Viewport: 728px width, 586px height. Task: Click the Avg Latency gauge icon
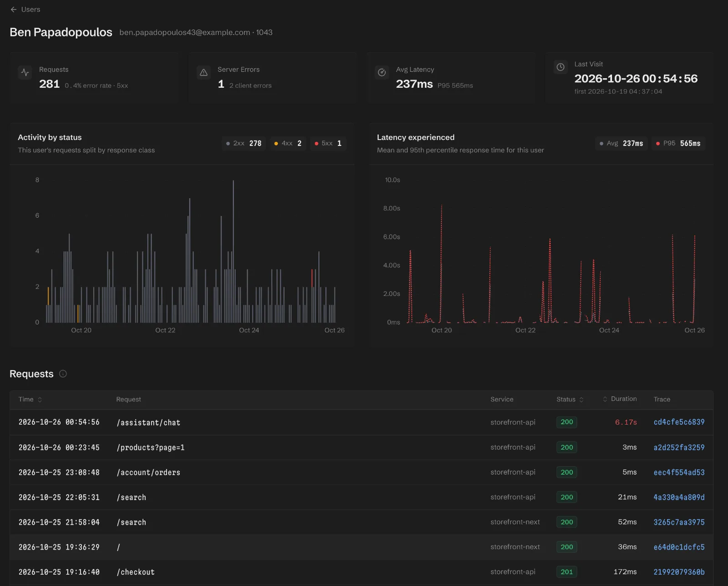click(x=382, y=72)
